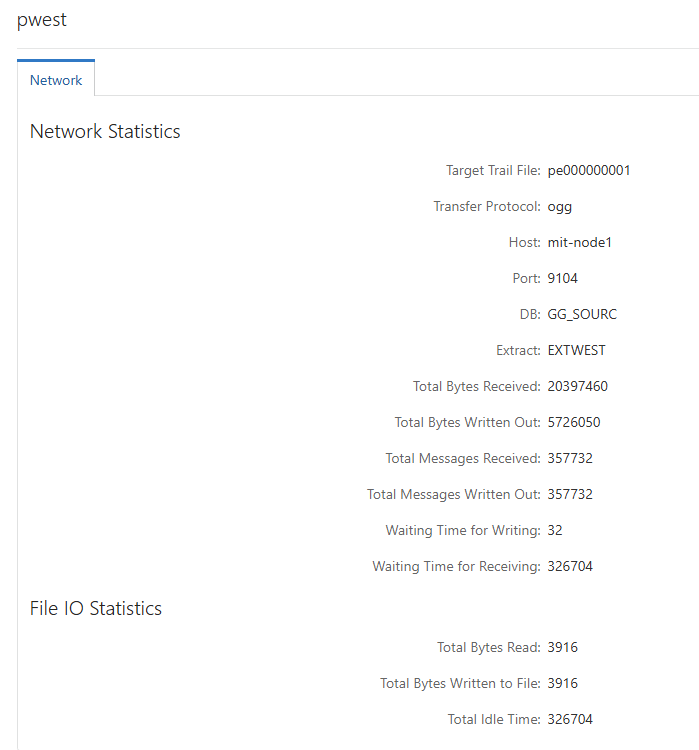Click the Target Trail File label
This screenshot has width=699, height=750.
coord(493,170)
